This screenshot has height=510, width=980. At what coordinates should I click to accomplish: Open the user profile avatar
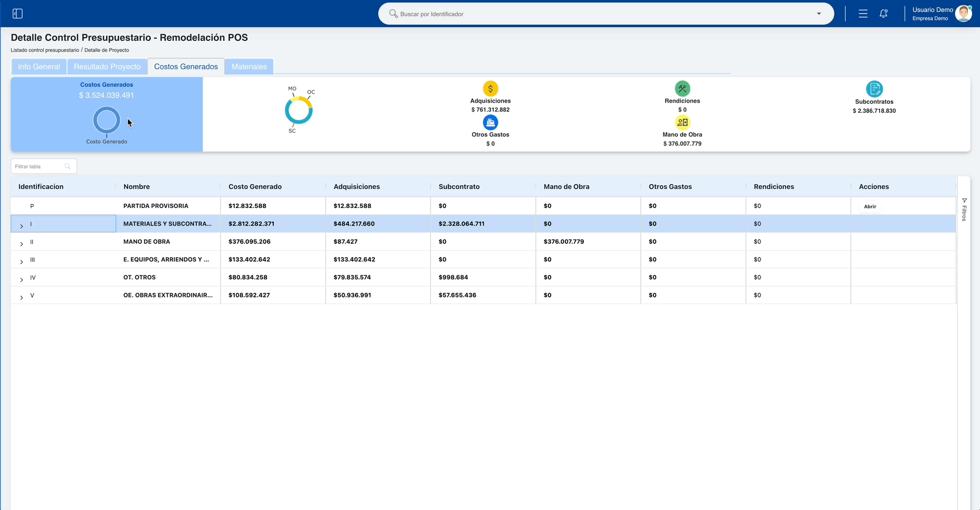pyautogui.click(x=963, y=14)
